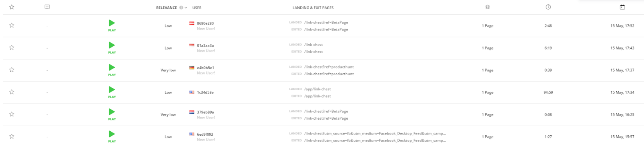Click the star column header icon

point(12,7)
